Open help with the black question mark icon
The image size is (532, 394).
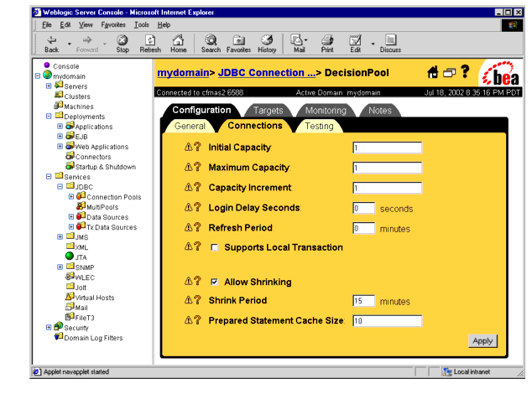pyautogui.click(x=465, y=71)
